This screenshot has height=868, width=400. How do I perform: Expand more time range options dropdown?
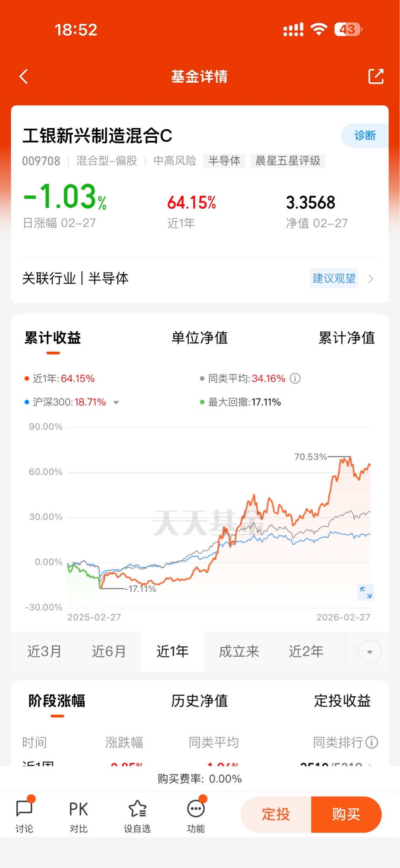370,652
